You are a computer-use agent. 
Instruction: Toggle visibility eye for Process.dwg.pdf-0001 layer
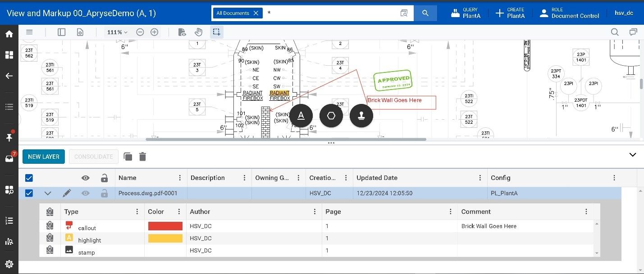tap(86, 193)
